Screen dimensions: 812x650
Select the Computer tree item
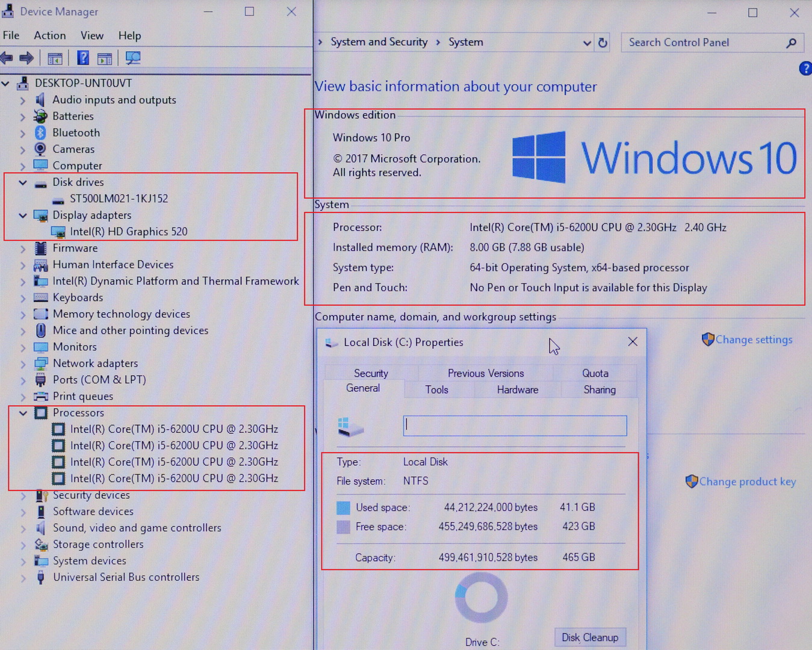[77, 166]
